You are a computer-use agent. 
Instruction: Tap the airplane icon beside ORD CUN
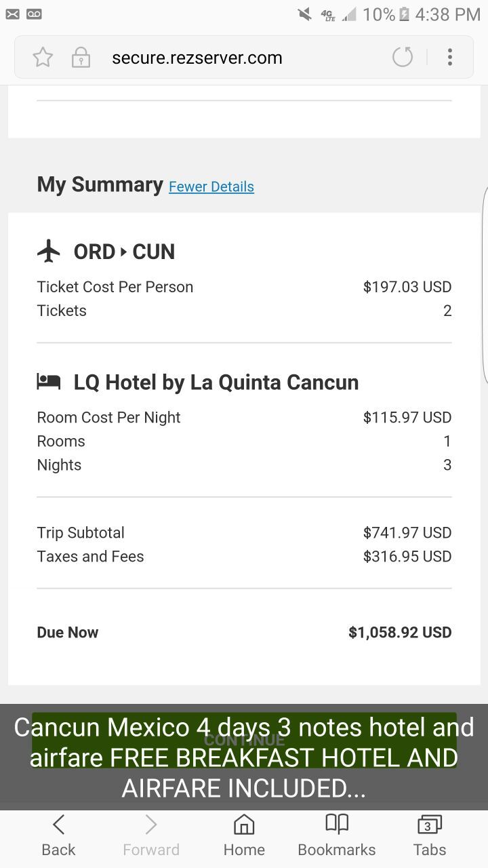coord(49,252)
